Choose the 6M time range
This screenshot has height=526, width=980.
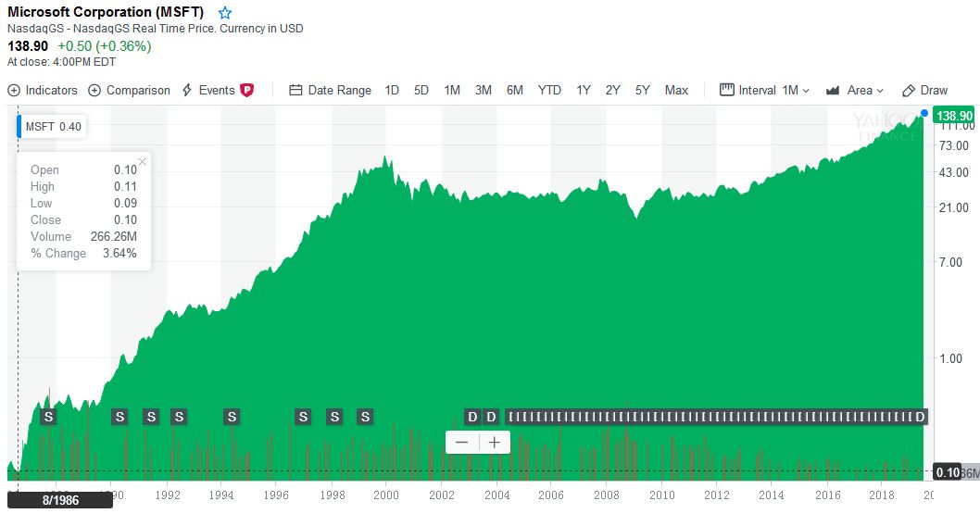[514, 91]
